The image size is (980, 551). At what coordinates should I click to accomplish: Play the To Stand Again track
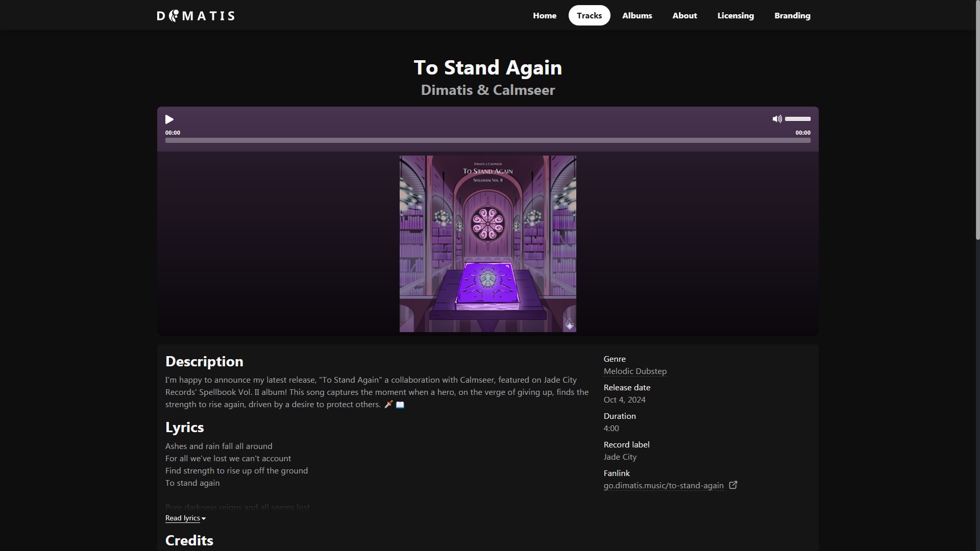(169, 119)
